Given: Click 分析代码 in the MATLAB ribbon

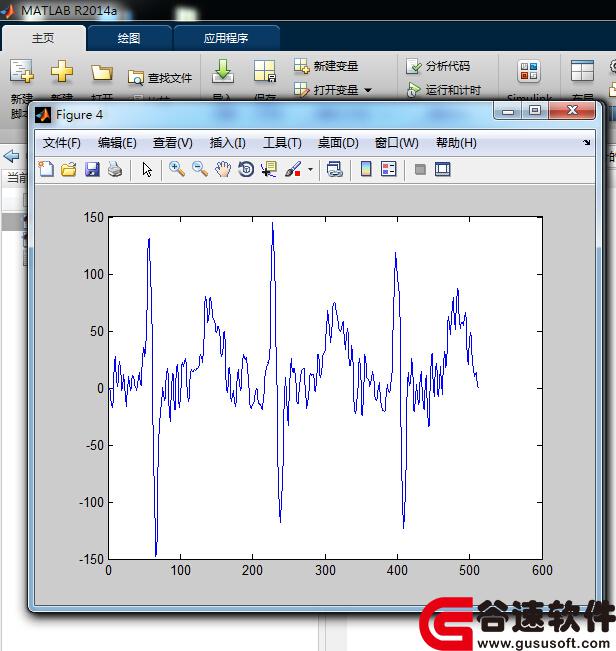Looking at the screenshot, I should pos(438,66).
